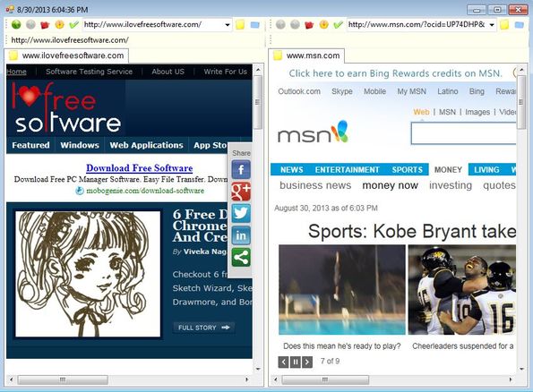Share the page on Facebook
Screen dimensions: 533x392
pyautogui.click(x=241, y=169)
